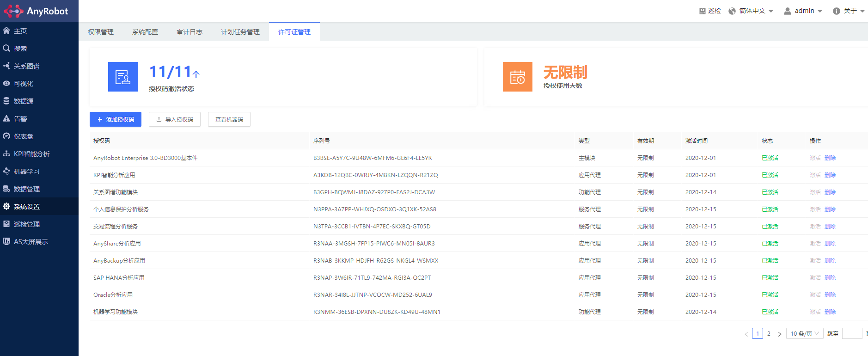Screen dimensions: 868x356
Task: Open the 10 items per page dropdown
Action: pos(805,333)
